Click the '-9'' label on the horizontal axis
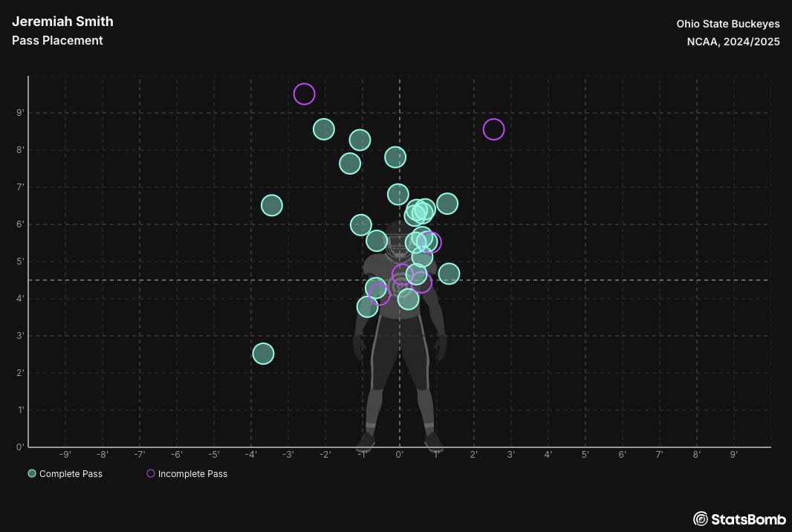The height and width of the screenshot is (532, 792). [65, 454]
